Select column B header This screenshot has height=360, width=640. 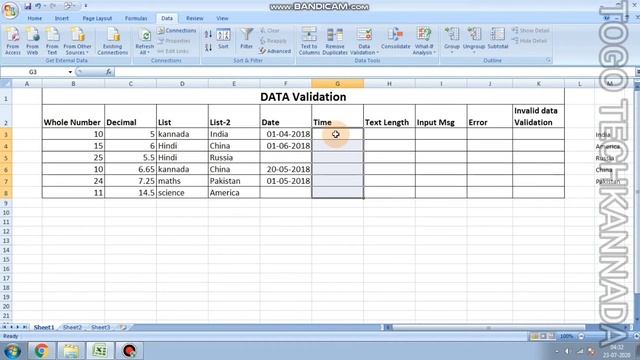tap(73, 84)
